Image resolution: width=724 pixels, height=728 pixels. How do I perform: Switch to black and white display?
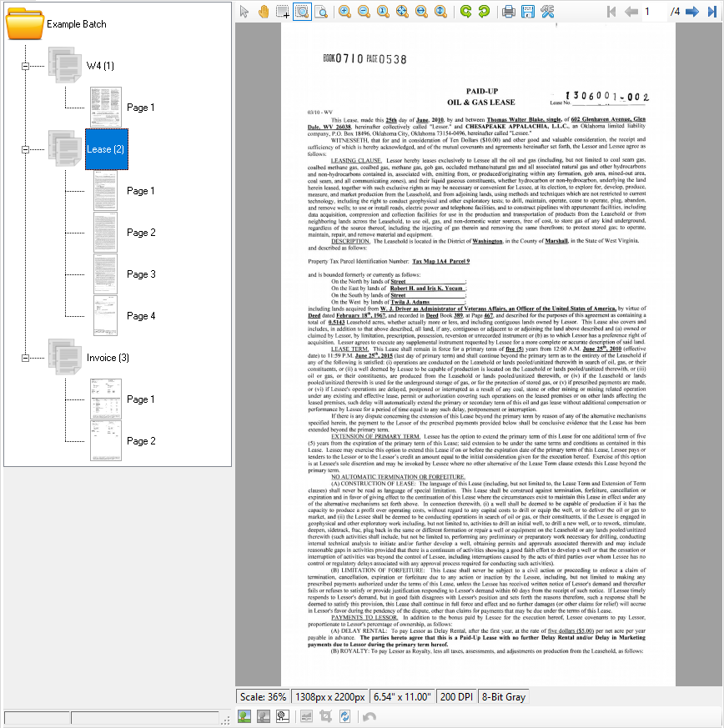pyautogui.click(x=283, y=716)
